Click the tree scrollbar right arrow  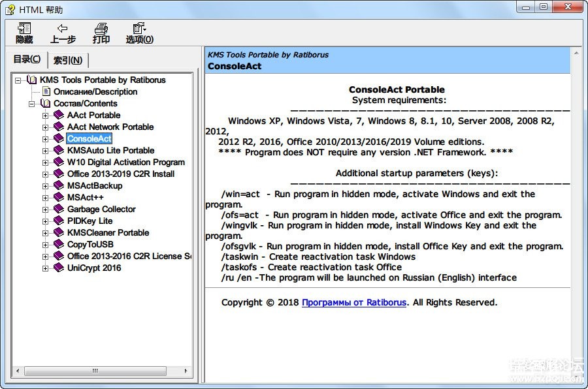point(186,371)
